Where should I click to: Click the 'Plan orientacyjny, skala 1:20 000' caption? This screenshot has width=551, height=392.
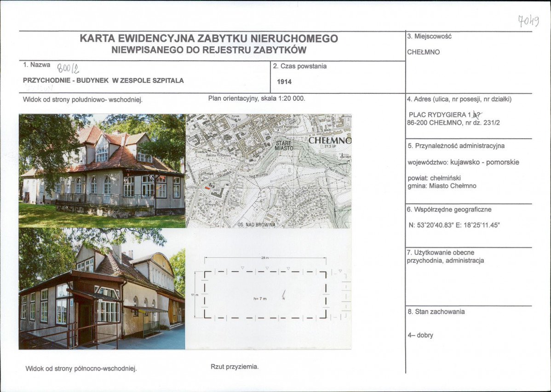click(257, 98)
